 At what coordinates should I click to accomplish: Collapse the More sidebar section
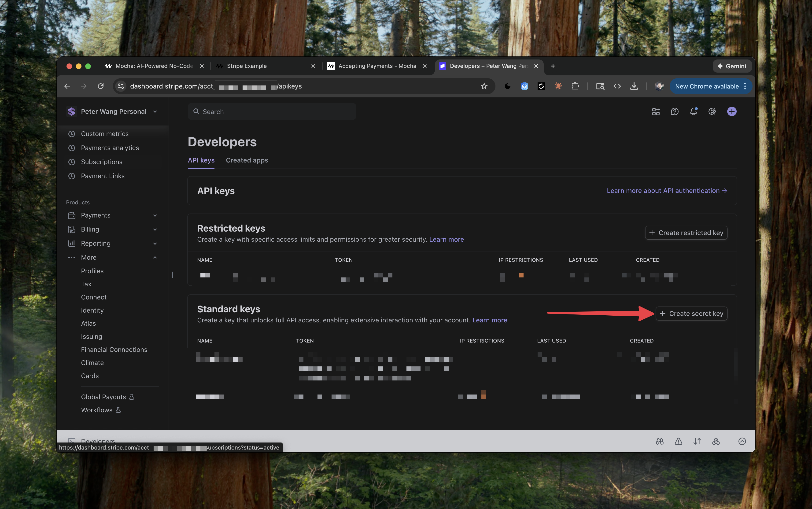155,258
